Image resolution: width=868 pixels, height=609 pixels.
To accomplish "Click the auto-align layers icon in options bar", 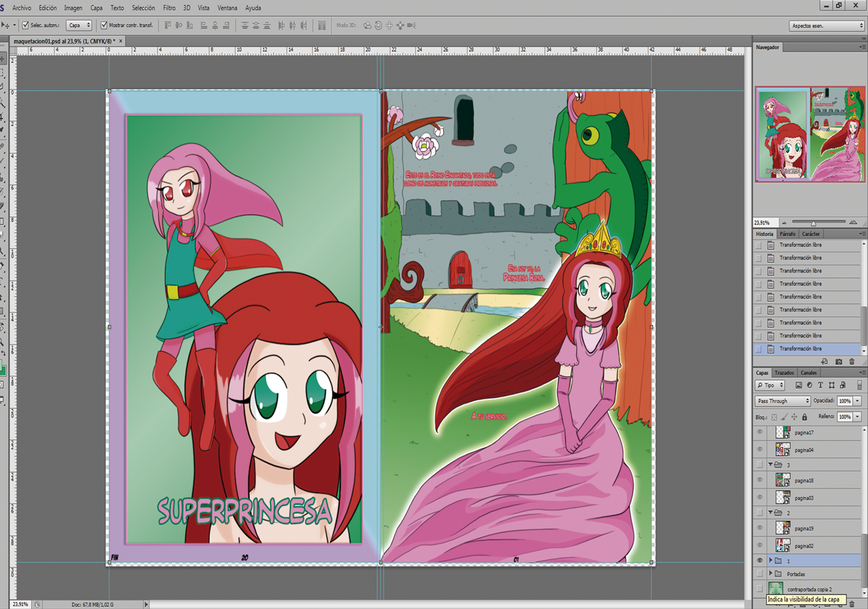I will (322, 26).
